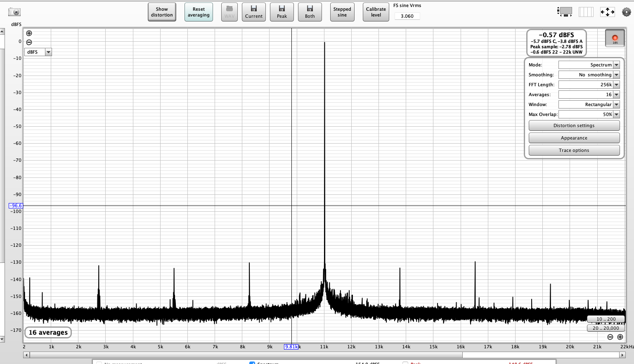
Task: Open the Averages dropdown
Action: [589, 95]
